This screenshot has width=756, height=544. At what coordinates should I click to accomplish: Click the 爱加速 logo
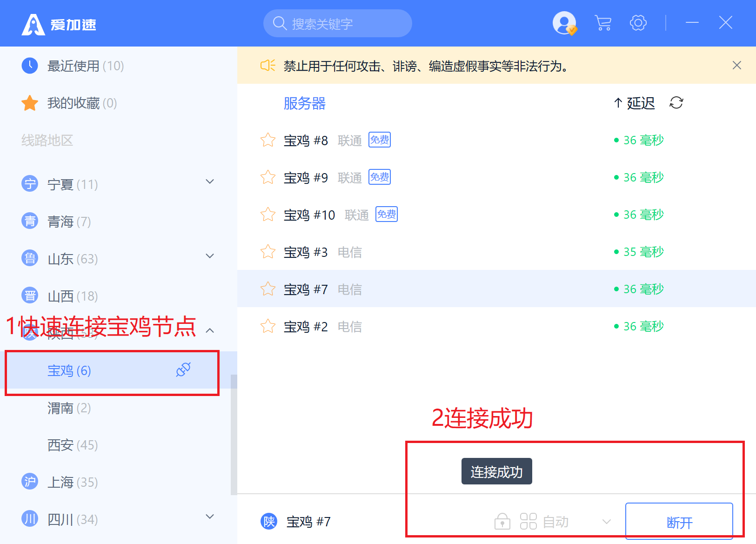point(59,24)
